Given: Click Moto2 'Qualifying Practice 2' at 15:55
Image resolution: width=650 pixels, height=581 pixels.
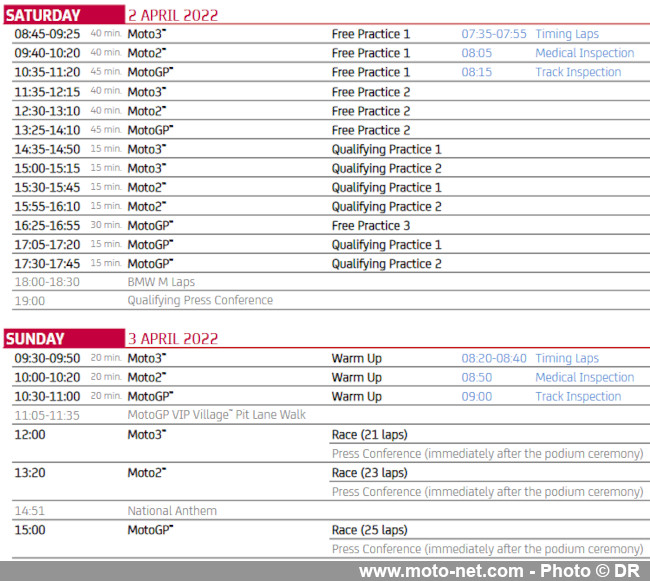Looking at the screenshot, I should point(386,207).
